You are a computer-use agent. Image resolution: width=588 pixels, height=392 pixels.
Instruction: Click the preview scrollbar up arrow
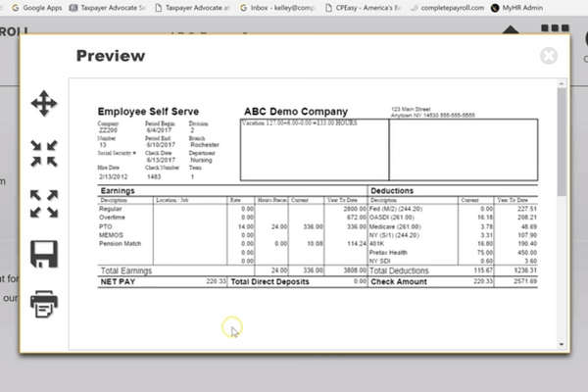[x=562, y=83]
